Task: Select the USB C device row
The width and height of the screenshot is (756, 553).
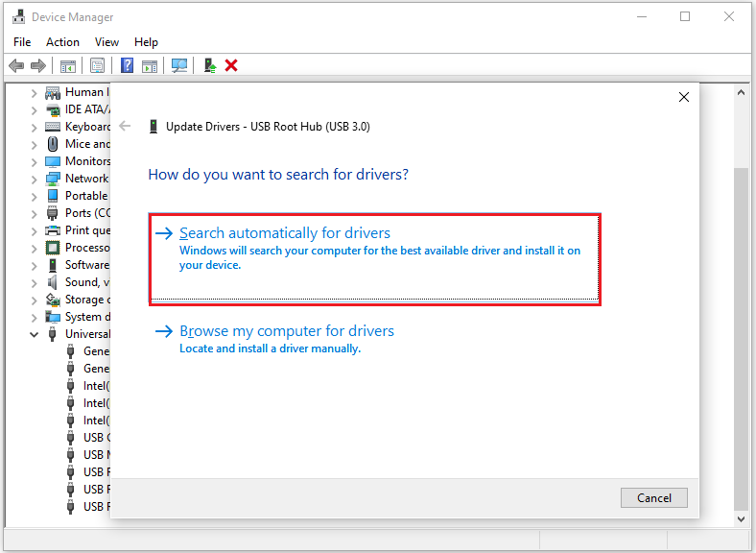Action: coord(87,438)
